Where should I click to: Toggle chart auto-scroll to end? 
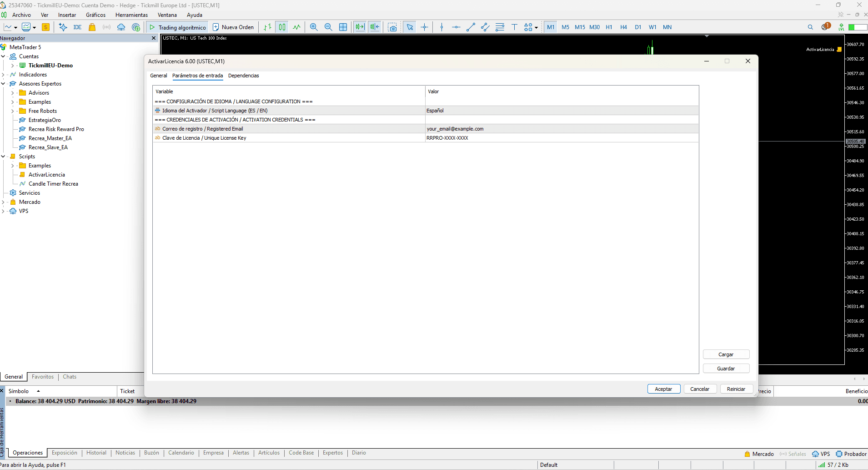[x=360, y=27]
